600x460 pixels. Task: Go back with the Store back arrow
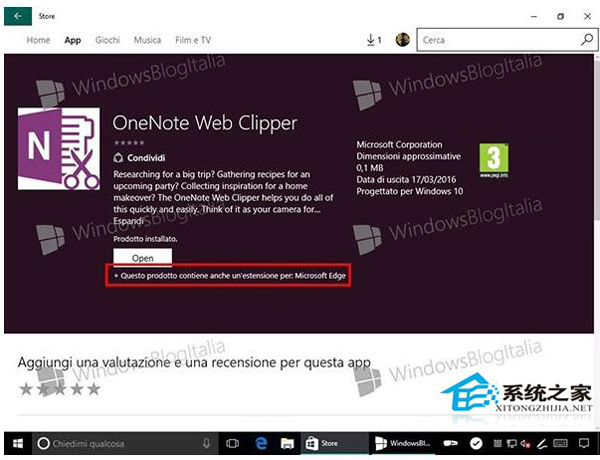pos(18,16)
